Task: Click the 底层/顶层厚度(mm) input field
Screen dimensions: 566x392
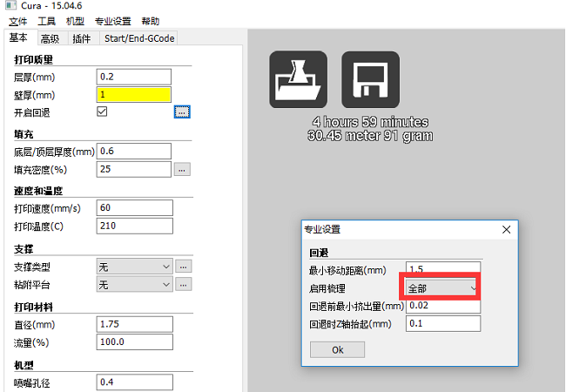Action: tap(134, 152)
